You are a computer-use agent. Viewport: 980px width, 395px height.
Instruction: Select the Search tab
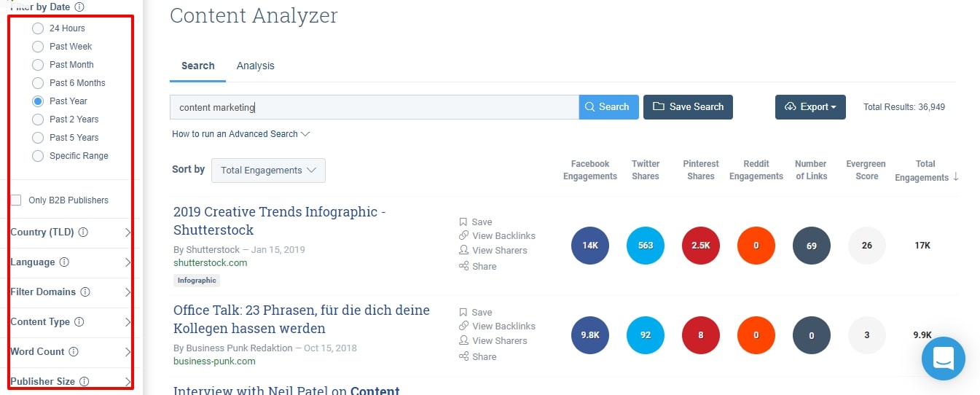pos(197,66)
